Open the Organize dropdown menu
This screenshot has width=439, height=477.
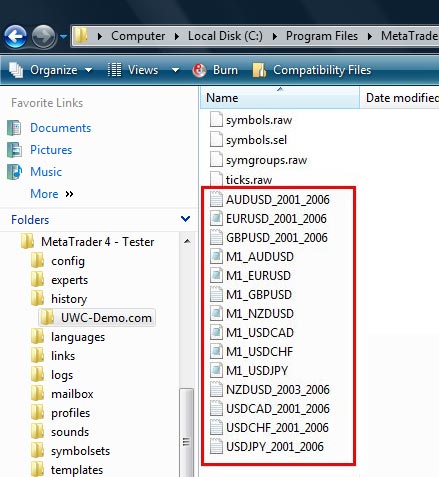pos(51,70)
